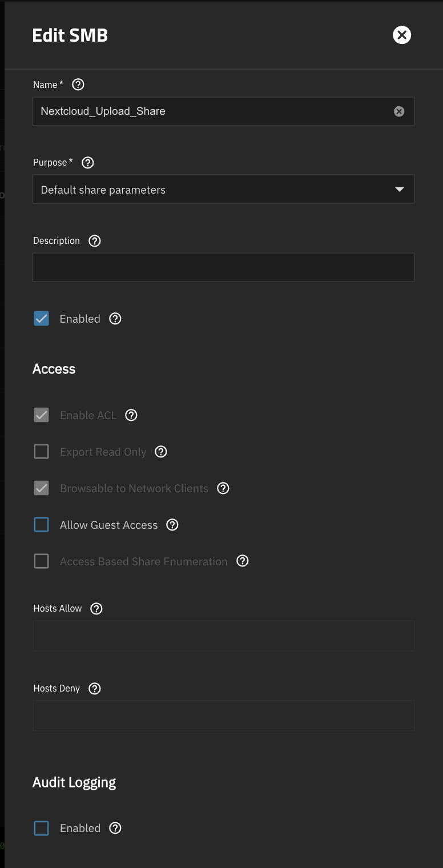Screen dimensions: 443x868
Task: Toggle the Export Read Only checkbox
Action: coord(41,452)
